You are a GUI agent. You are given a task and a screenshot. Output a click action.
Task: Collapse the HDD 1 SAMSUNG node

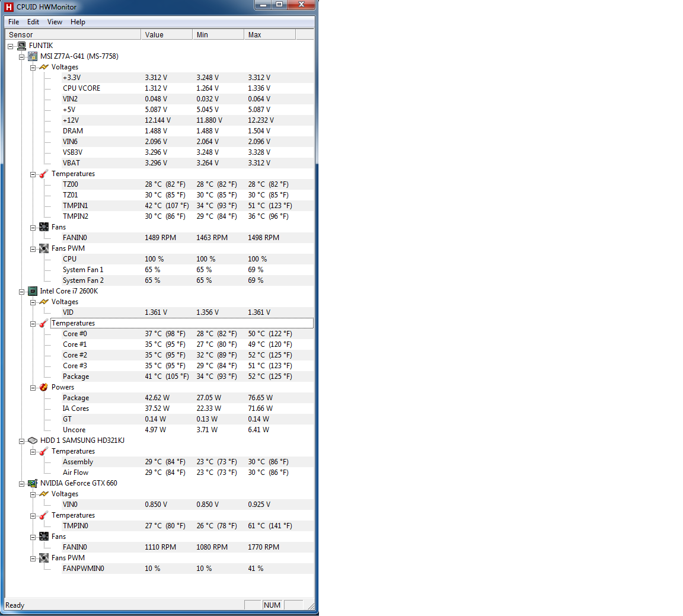click(x=22, y=441)
